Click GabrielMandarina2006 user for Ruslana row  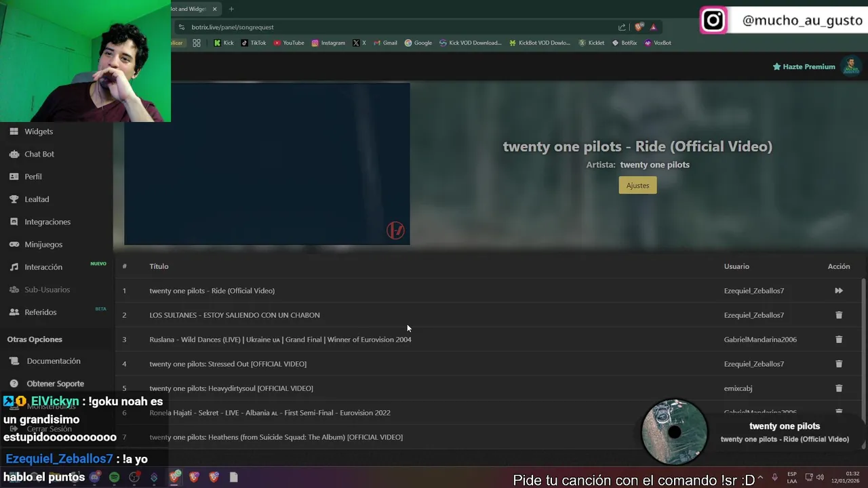[760, 340]
